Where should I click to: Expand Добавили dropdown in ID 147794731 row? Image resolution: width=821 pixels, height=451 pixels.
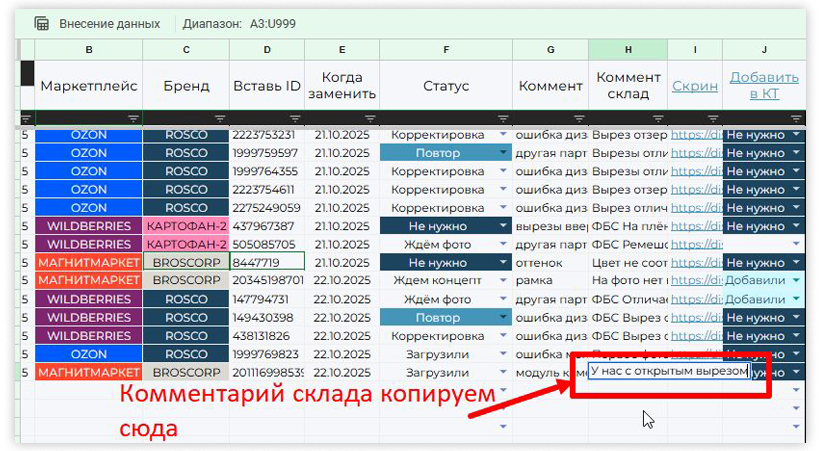click(x=796, y=299)
